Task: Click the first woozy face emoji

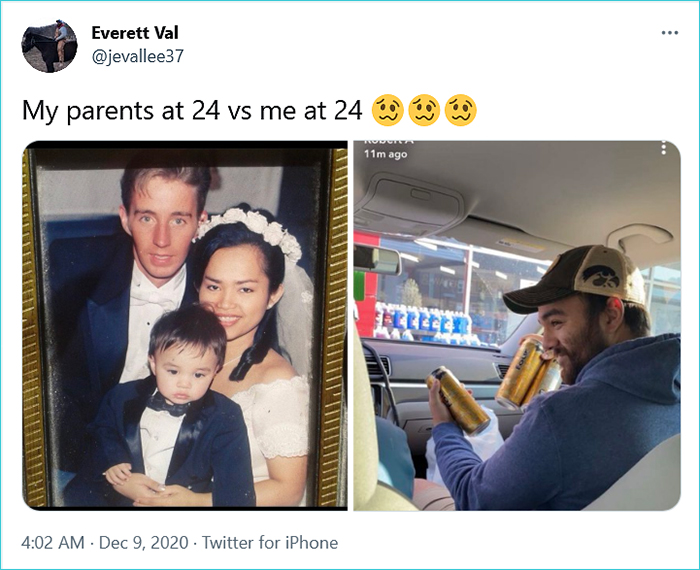Action: [x=386, y=109]
